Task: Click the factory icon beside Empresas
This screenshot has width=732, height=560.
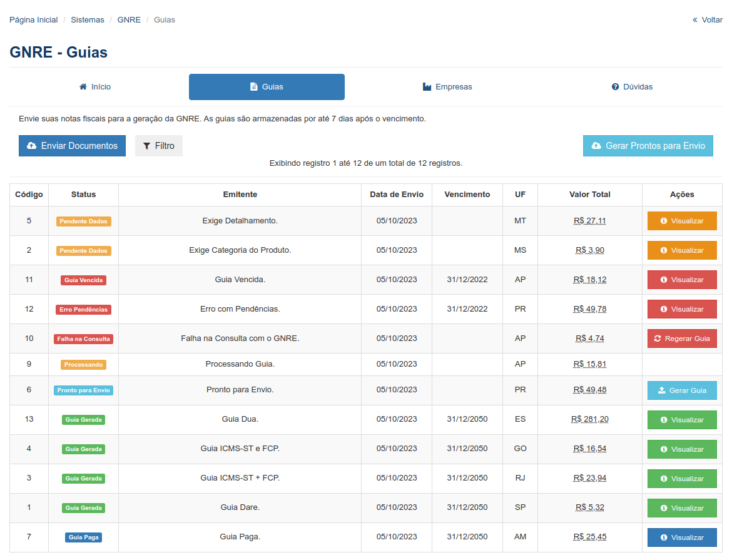Action: point(427,87)
